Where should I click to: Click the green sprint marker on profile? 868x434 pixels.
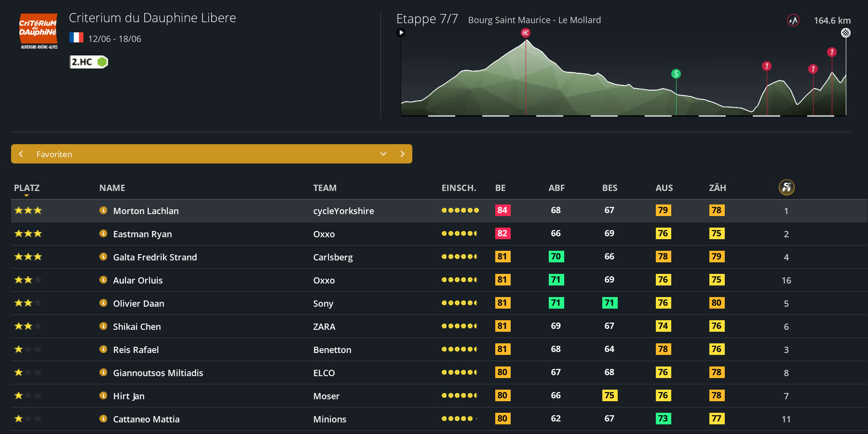[676, 74]
